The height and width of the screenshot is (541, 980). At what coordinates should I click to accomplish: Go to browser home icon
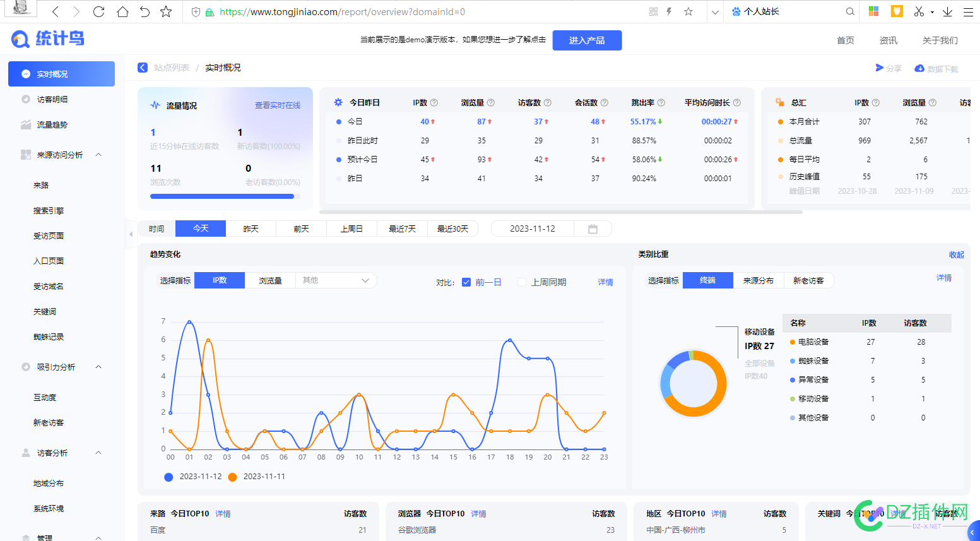pyautogui.click(x=122, y=11)
